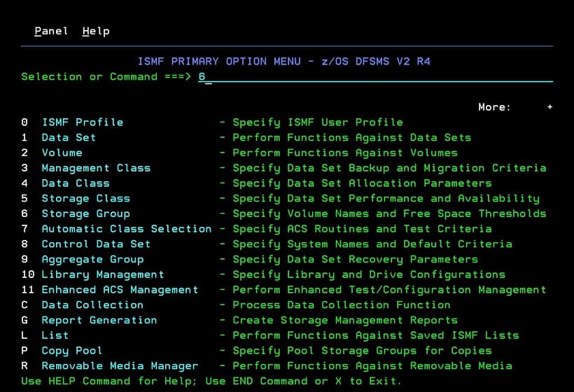Click the Selection or Command input field
This screenshot has height=392, width=574.
pos(374,77)
